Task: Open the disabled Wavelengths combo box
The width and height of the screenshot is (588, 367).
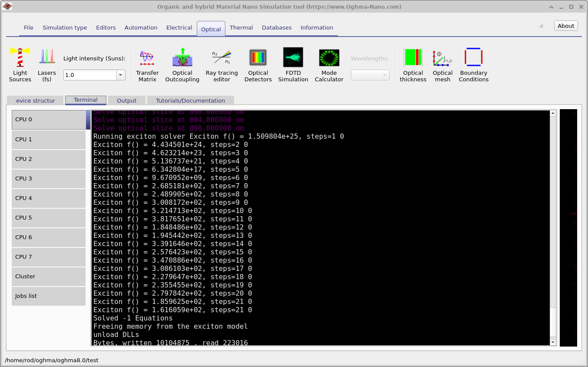Action: [370, 75]
